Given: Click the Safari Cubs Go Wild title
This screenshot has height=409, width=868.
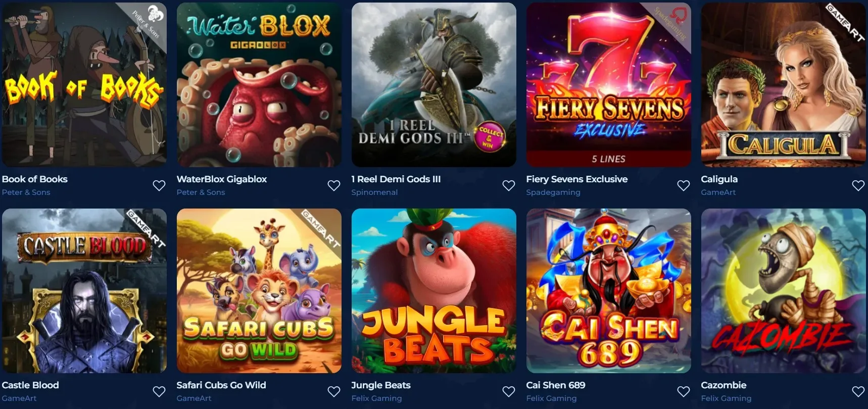Looking at the screenshot, I should (221, 385).
